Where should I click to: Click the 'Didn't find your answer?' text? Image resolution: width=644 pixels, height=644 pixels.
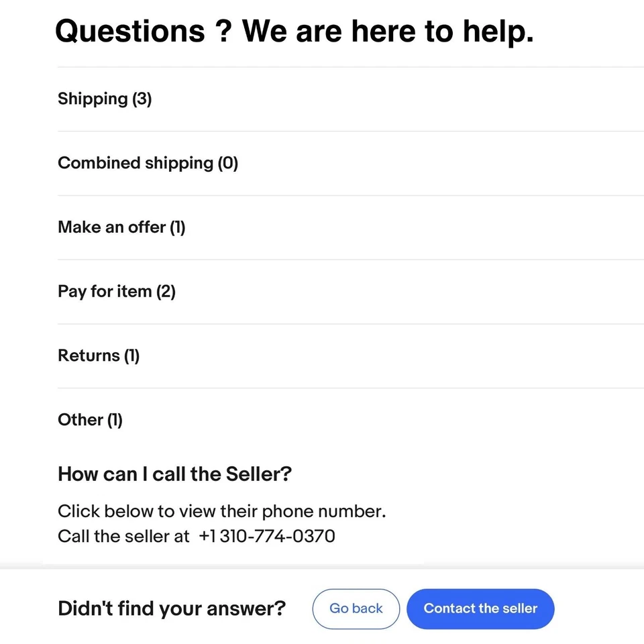[x=172, y=608]
